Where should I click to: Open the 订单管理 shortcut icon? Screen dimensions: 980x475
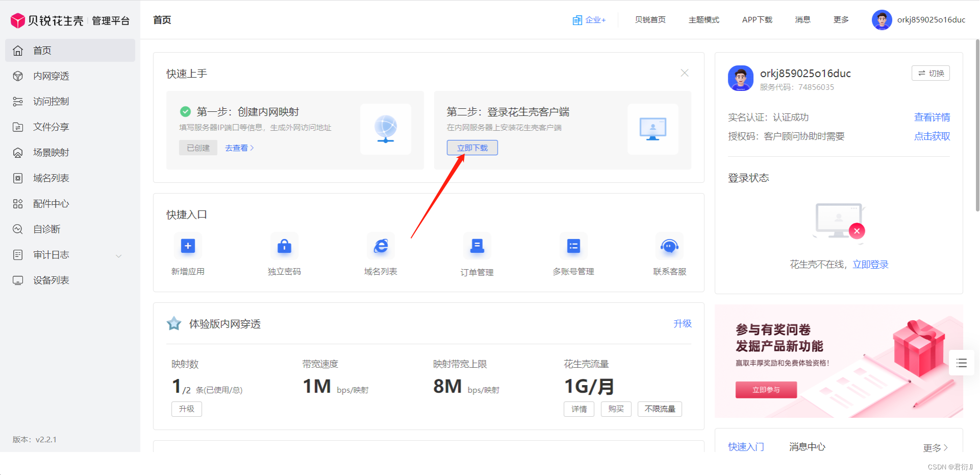pyautogui.click(x=477, y=246)
